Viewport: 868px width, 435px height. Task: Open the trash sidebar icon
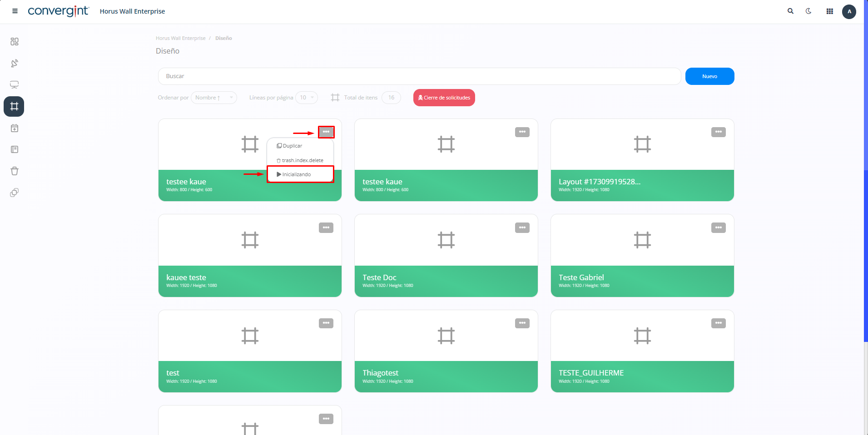pos(15,171)
